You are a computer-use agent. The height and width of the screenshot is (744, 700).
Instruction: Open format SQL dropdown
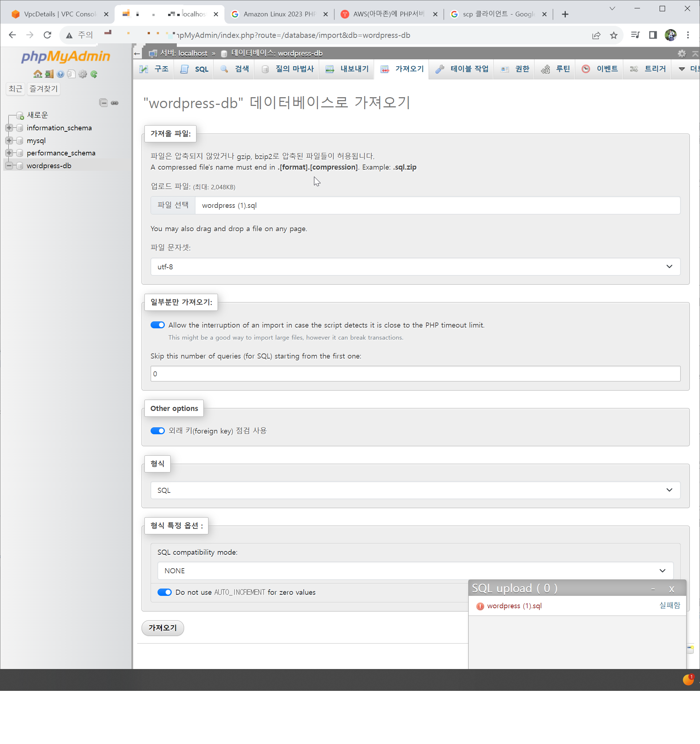pos(415,490)
